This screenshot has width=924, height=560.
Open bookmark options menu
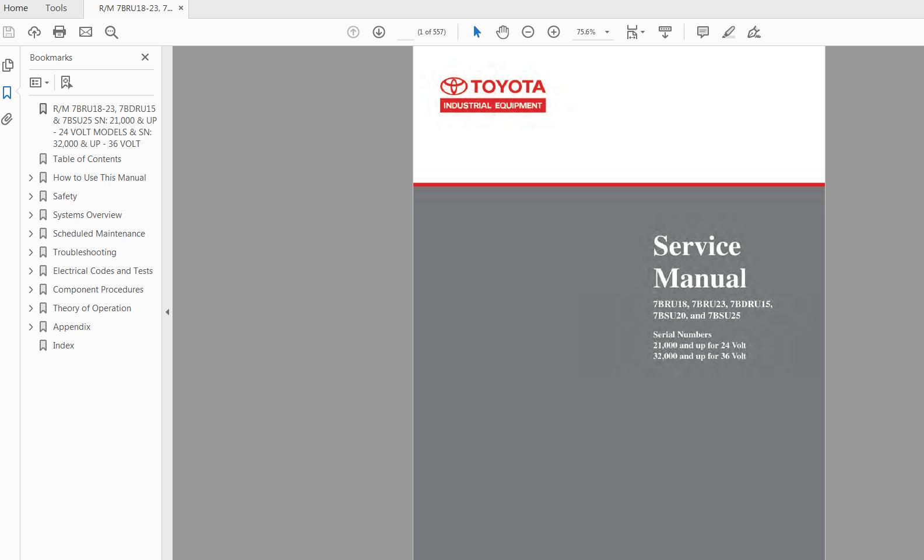pyautogui.click(x=39, y=83)
